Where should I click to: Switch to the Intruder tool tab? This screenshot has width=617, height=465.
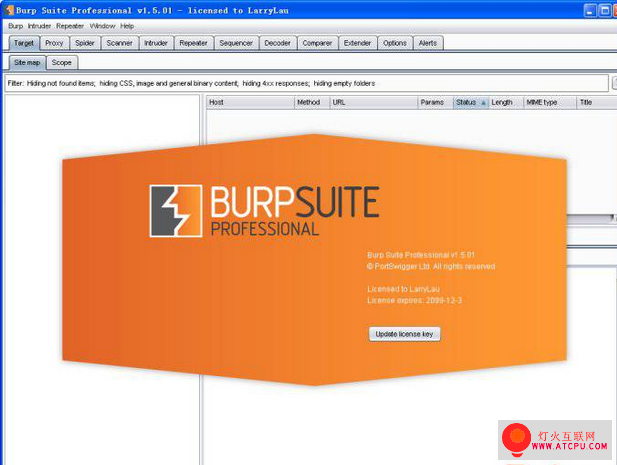coord(156,43)
